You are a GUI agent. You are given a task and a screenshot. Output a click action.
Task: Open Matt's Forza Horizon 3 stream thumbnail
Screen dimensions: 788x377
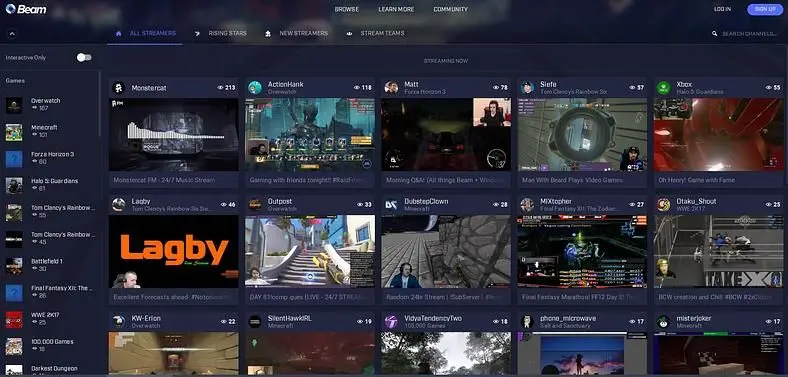(446, 135)
